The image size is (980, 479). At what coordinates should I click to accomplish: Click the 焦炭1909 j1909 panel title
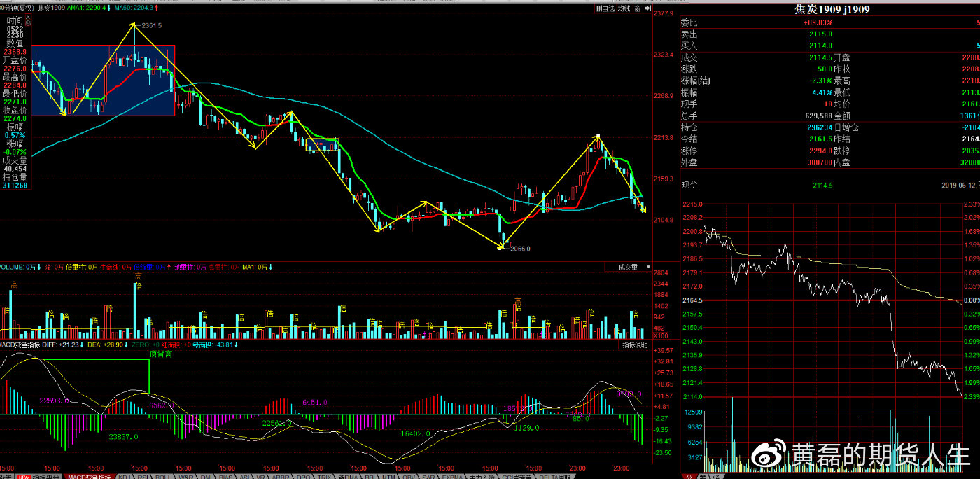coord(832,10)
